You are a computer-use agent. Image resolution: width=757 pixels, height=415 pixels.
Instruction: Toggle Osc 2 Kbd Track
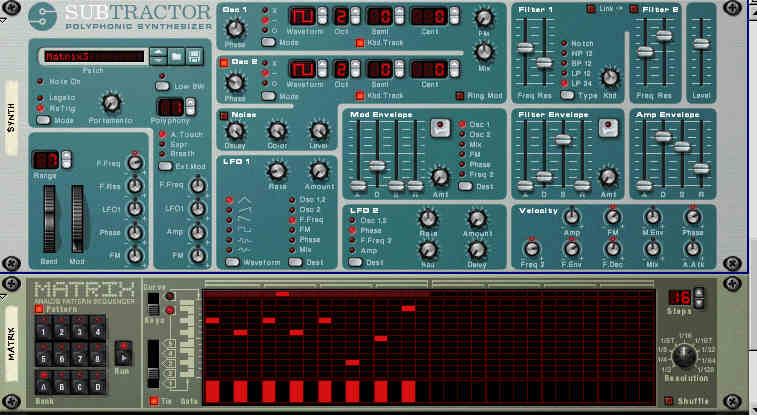[x=360, y=96]
